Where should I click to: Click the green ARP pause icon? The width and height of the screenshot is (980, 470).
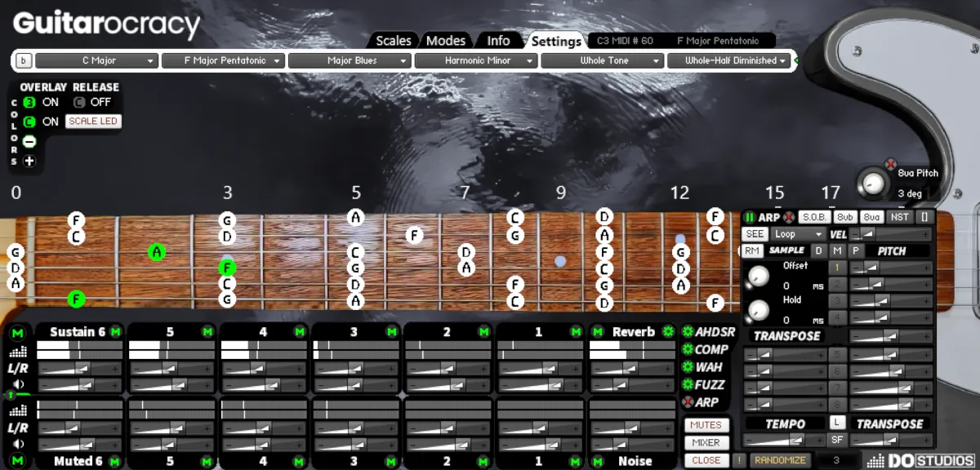coord(750,218)
